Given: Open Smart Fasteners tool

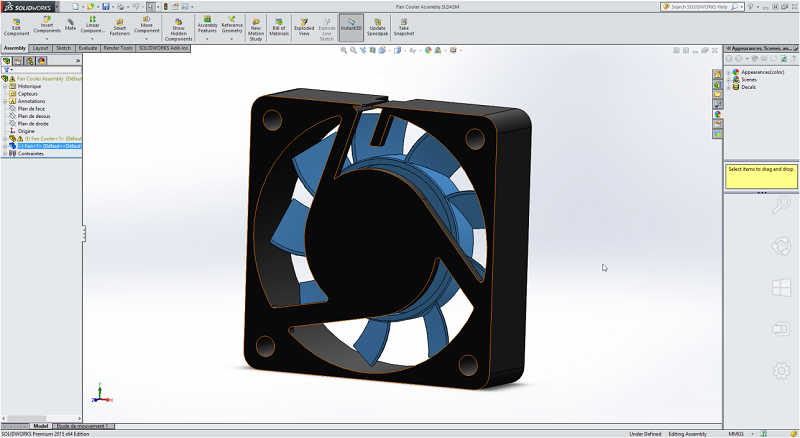Looking at the screenshot, I should coord(120,26).
